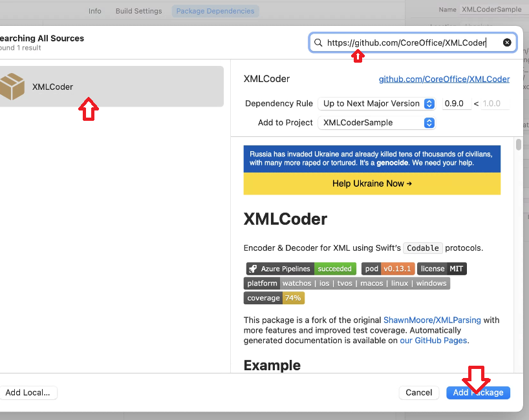
Task: Click the pod v0.13.1 badge
Action: click(x=387, y=269)
